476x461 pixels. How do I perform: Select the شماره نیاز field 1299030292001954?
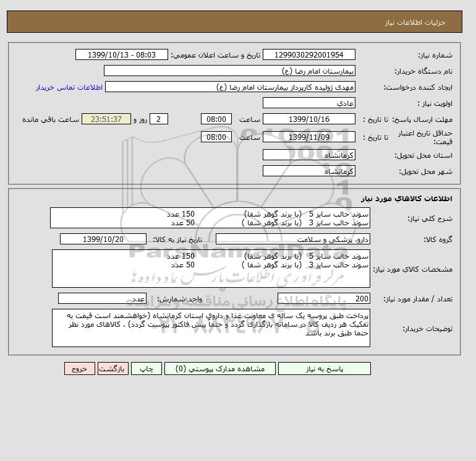click(x=308, y=54)
